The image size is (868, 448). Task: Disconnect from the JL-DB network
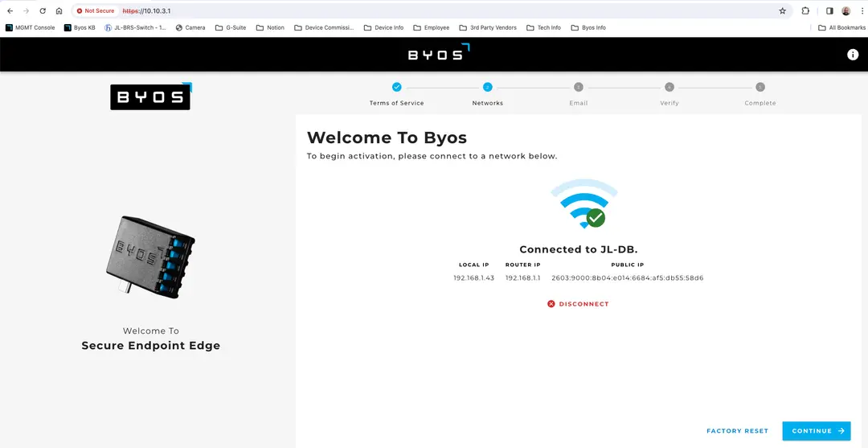pos(578,304)
